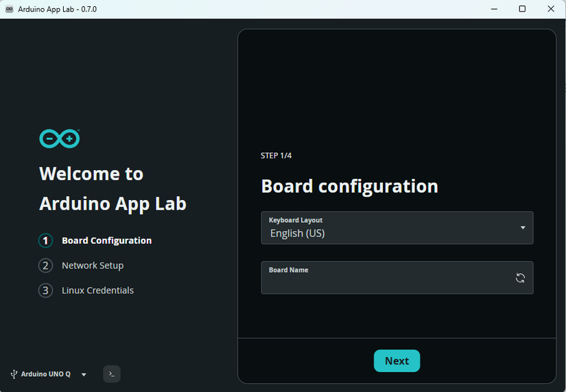This screenshot has height=392, width=566.
Task: Open the Keyboard Layout dropdown
Action: pos(397,228)
